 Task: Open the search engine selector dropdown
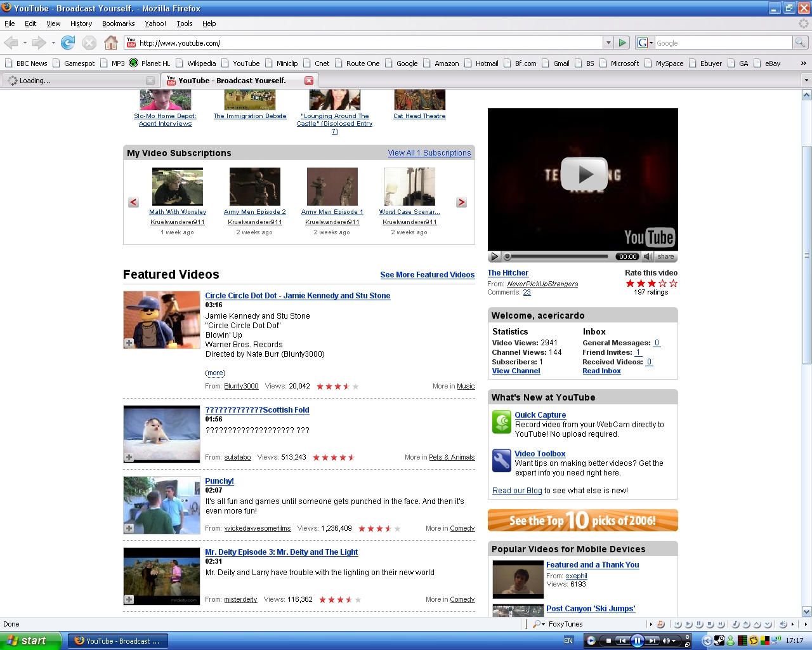point(645,43)
